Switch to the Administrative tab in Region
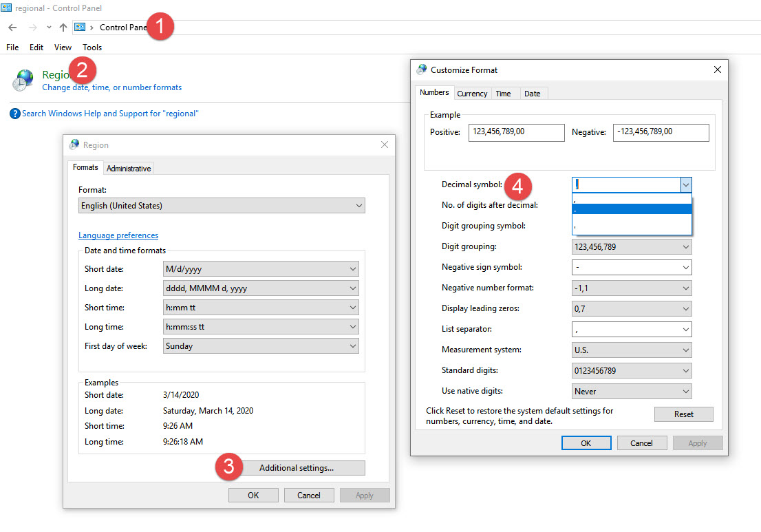The image size is (761, 532). (x=129, y=169)
